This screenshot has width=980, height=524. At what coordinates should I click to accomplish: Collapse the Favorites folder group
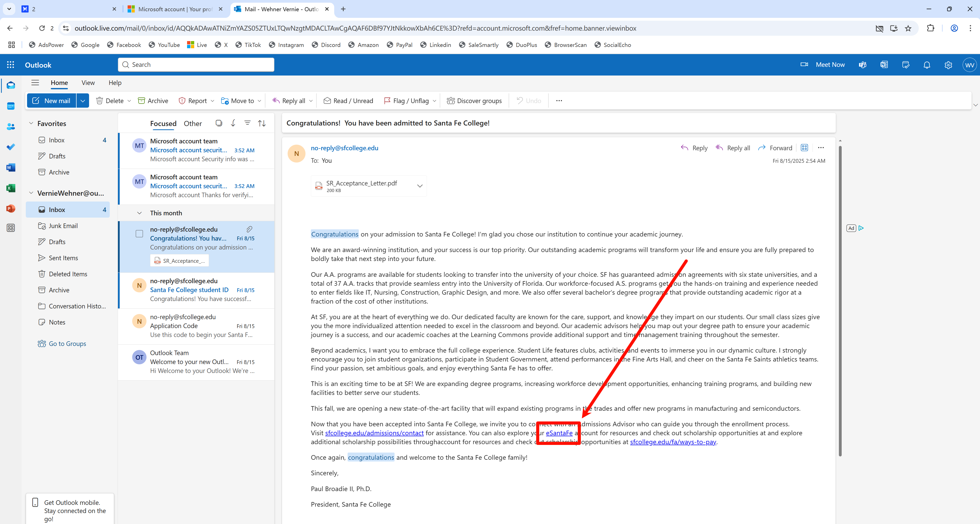pyautogui.click(x=31, y=123)
